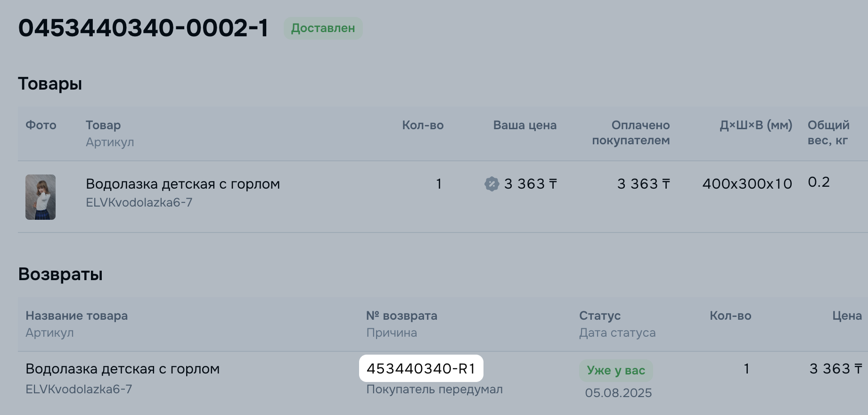Click the Уже у вас status label
The width and height of the screenshot is (868, 415).
(x=616, y=371)
